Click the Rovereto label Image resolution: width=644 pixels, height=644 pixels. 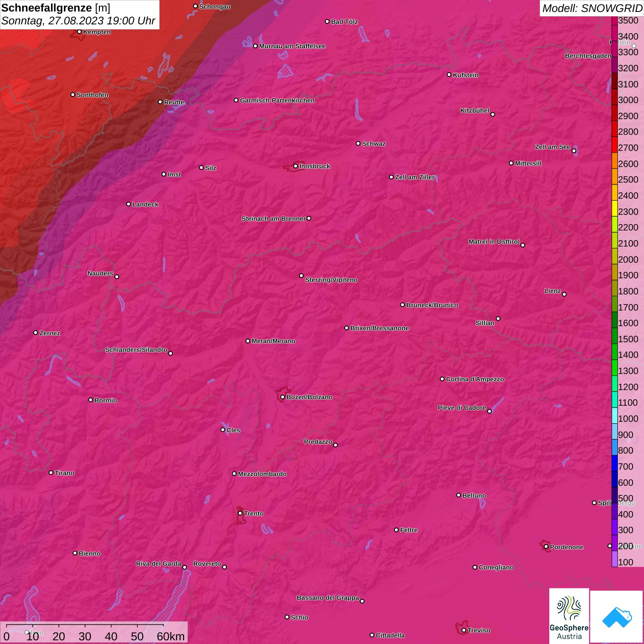[x=207, y=563]
